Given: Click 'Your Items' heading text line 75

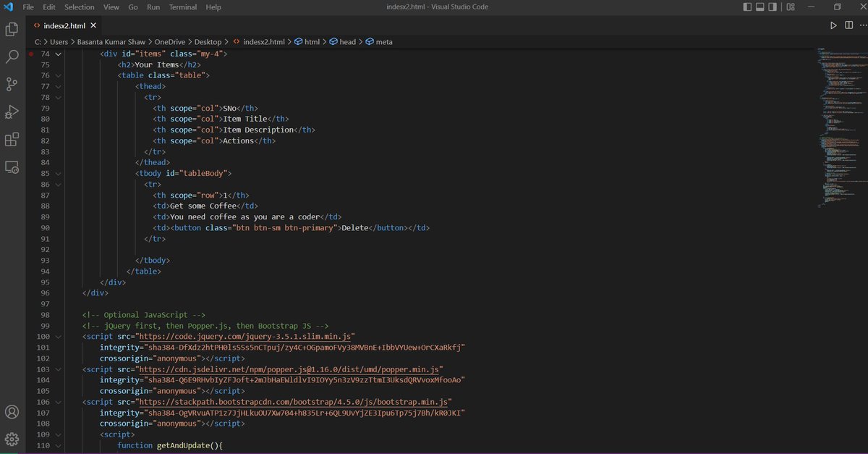Looking at the screenshot, I should coord(157,64).
